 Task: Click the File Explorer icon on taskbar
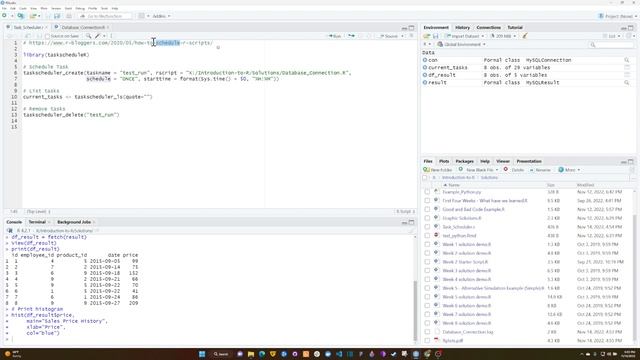(x=251, y=354)
